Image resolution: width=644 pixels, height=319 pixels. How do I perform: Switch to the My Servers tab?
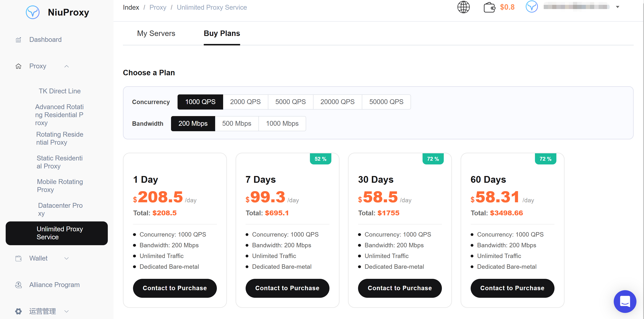(x=156, y=33)
